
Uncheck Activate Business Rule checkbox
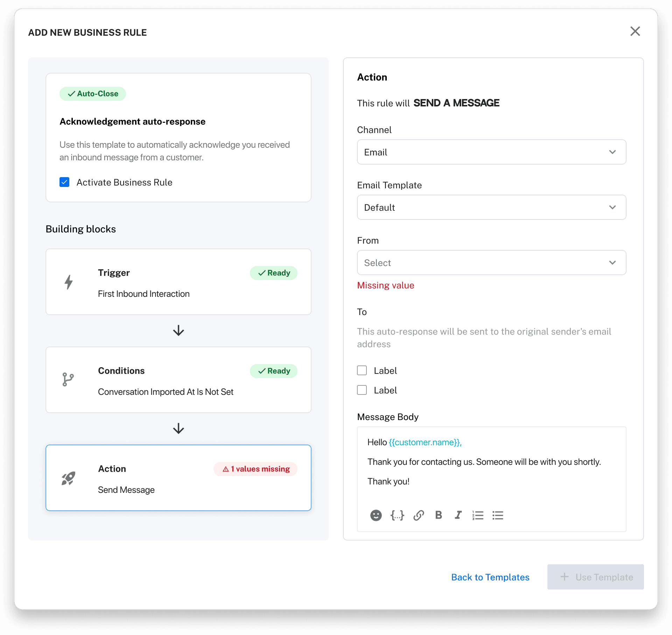[64, 182]
